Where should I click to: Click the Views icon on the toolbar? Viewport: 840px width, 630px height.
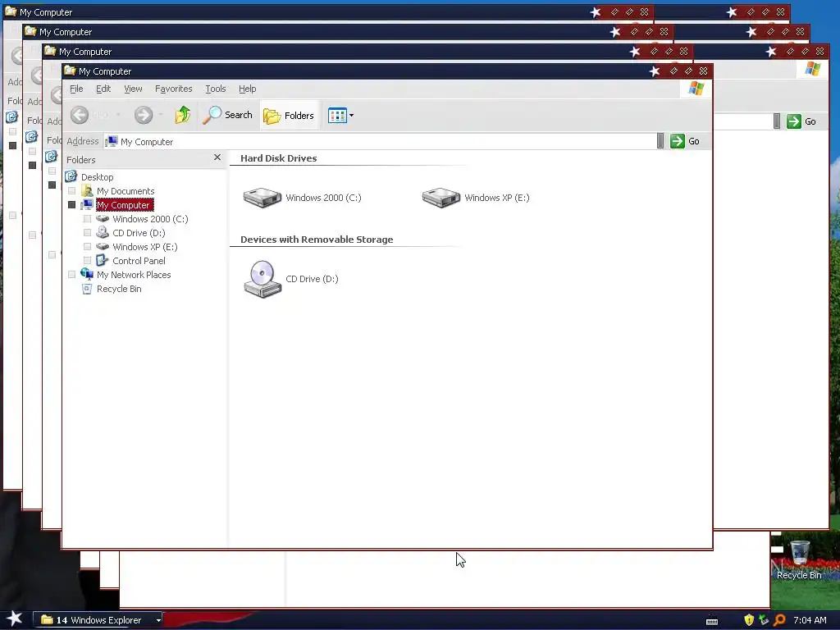click(x=337, y=115)
